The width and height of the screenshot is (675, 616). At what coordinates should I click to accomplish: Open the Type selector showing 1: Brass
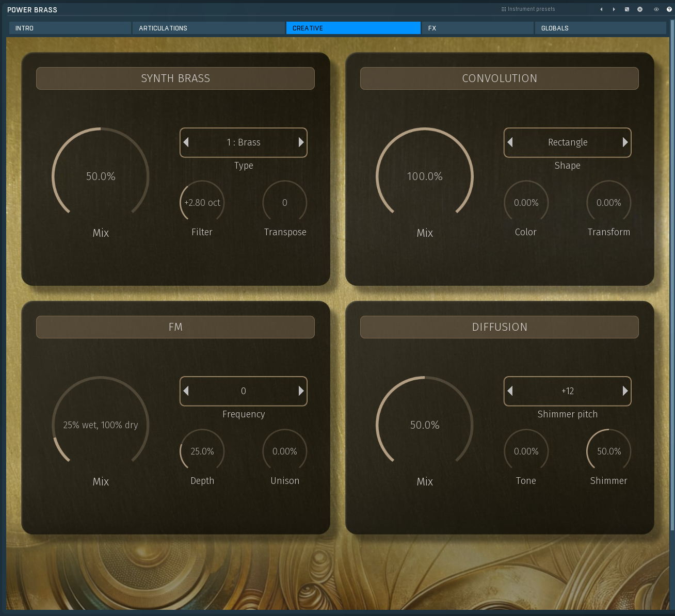coord(243,142)
